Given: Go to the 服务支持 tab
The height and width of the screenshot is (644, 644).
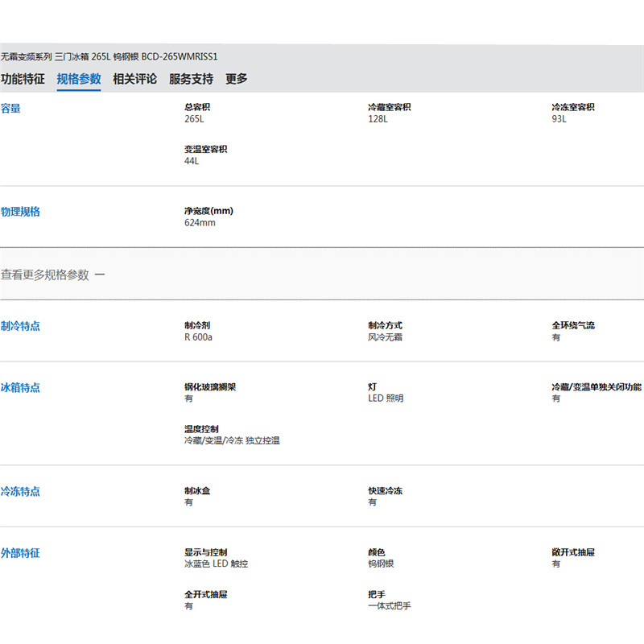Looking at the screenshot, I should [x=191, y=79].
